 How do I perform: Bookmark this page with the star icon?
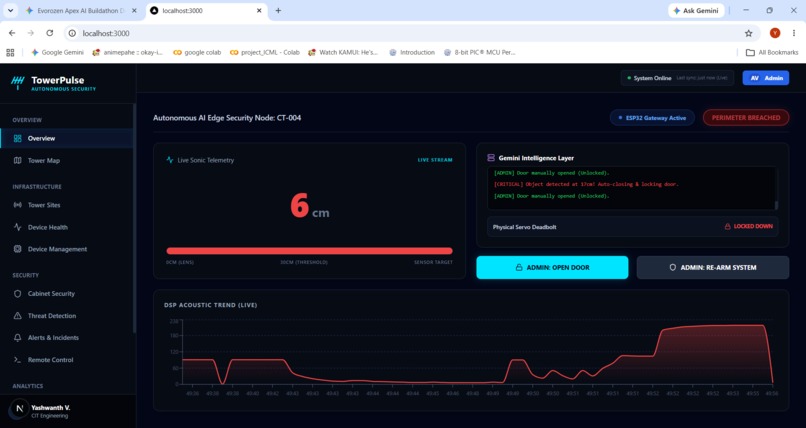pos(748,33)
